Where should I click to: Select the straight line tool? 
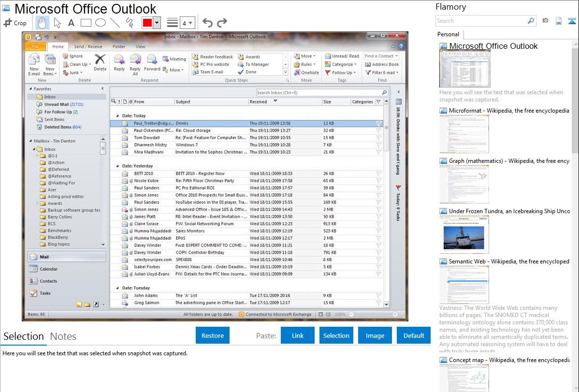click(x=115, y=23)
